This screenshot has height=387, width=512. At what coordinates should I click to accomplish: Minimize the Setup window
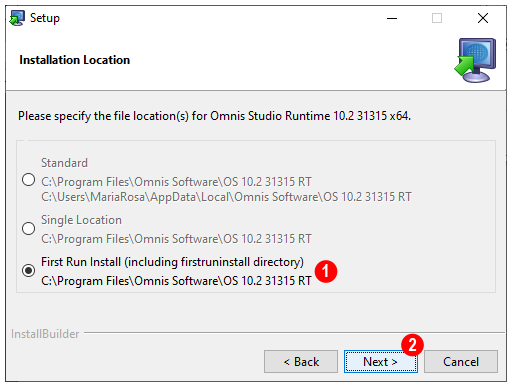tap(392, 18)
